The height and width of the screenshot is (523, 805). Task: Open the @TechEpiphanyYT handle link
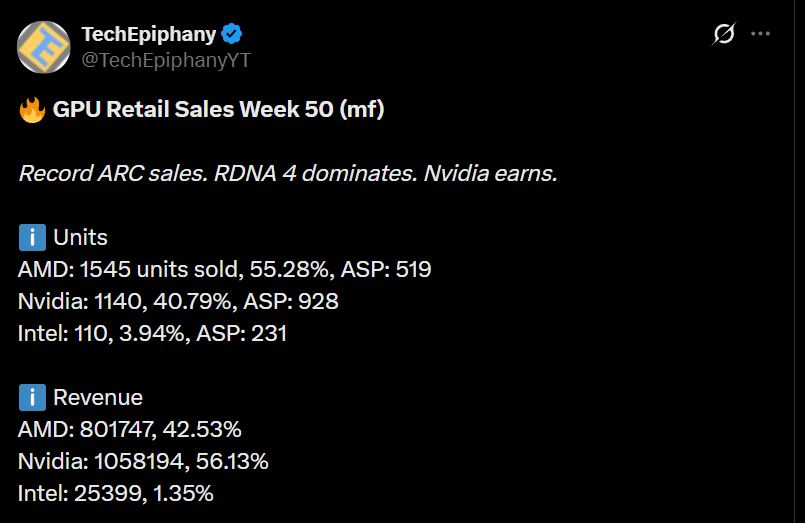coord(165,60)
